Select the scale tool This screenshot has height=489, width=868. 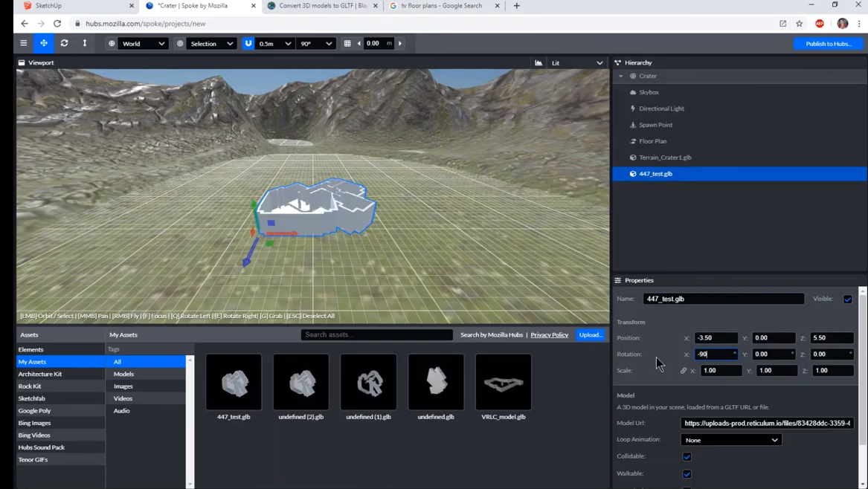[x=85, y=43]
